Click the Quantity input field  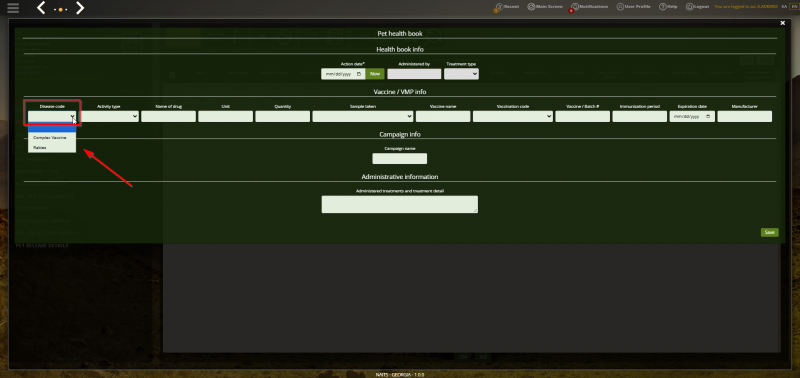(x=283, y=116)
